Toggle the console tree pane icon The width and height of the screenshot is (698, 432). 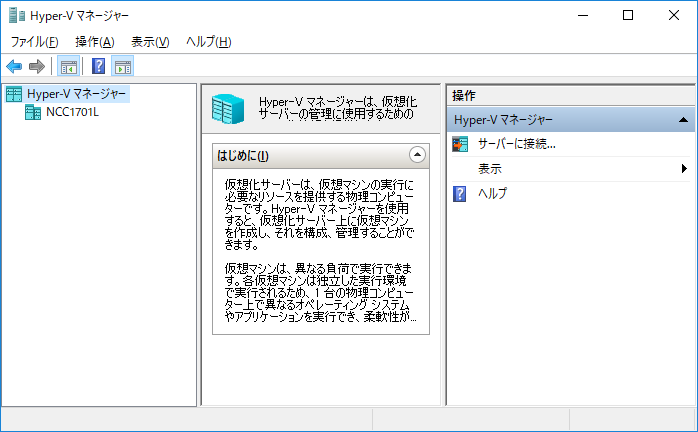pos(69,67)
